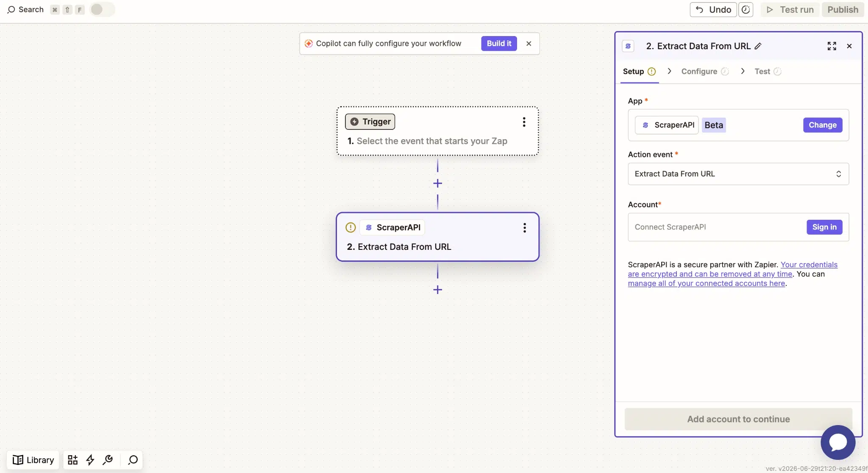The image size is (868, 473).
Task: Open 'manage all of your connected accounts here' link
Action: pos(707,283)
